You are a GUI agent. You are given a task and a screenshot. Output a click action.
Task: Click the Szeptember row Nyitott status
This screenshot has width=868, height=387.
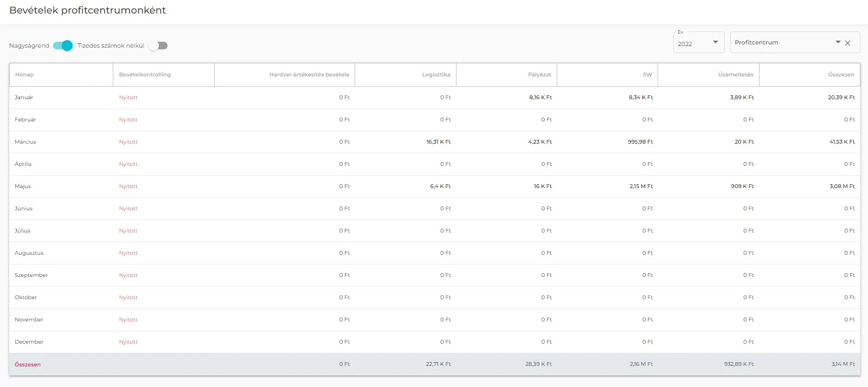(x=128, y=275)
